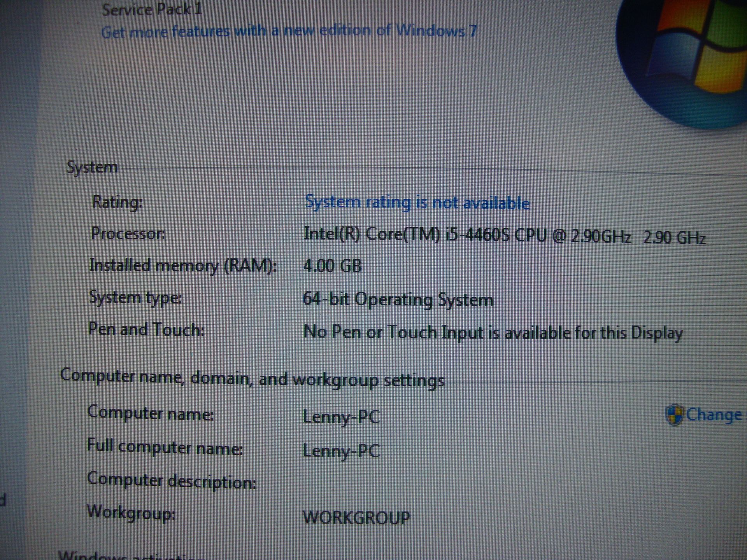Select the Computer name value 'Lenny-PC'
The image size is (747, 560).
341,417
